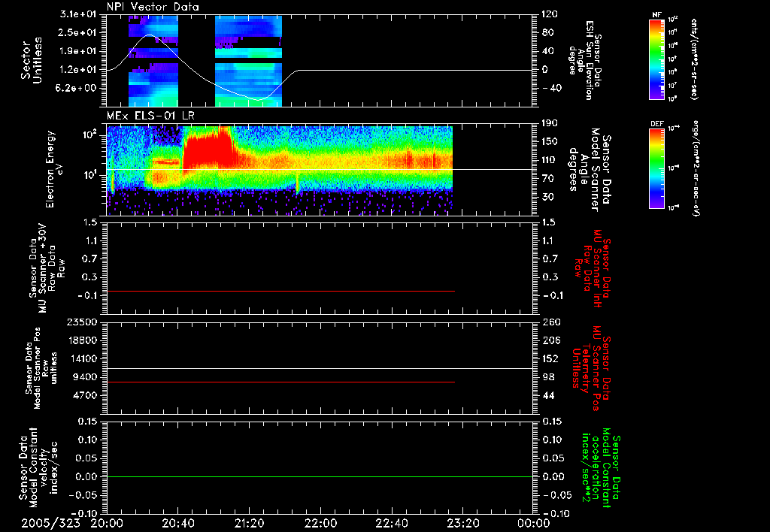Click the red "MU Scanner Intt Raw Data" label
This screenshot has width=770, height=532.
(x=593, y=268)
